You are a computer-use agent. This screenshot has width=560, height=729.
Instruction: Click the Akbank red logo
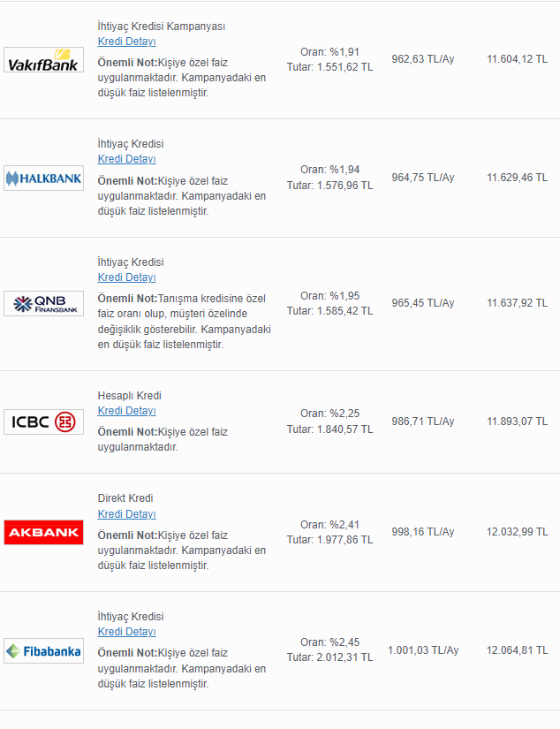tap(43, 533)
